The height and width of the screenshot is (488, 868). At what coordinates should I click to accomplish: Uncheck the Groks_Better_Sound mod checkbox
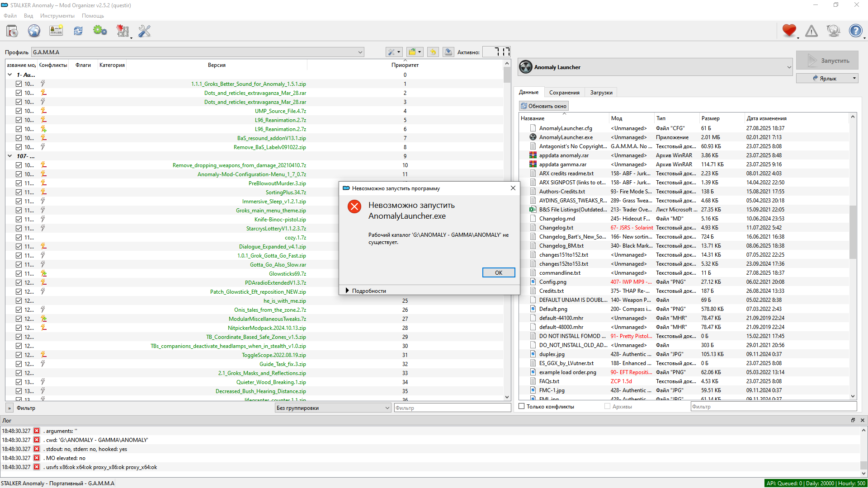coord(19,84)
